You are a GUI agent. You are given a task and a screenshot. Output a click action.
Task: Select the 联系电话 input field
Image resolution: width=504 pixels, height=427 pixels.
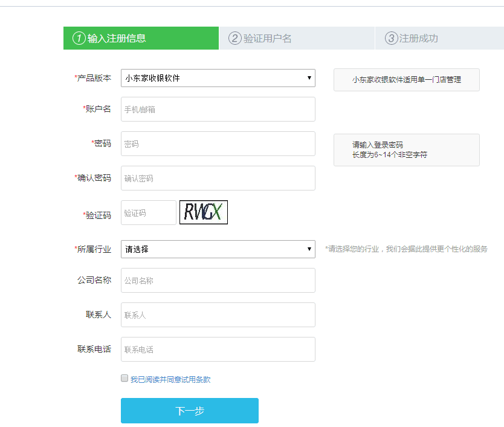click(x=218, y=350)
